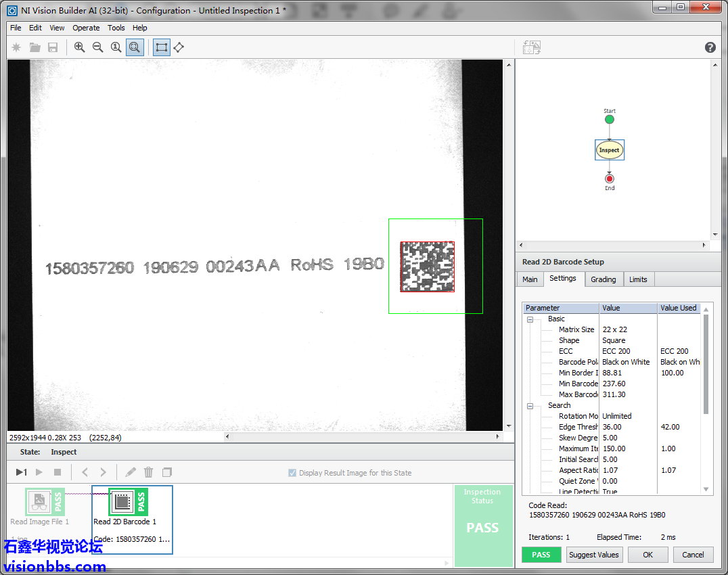Click the Suggest Values button
This screenshot has height=575, width=728.
tap(594, 555)
